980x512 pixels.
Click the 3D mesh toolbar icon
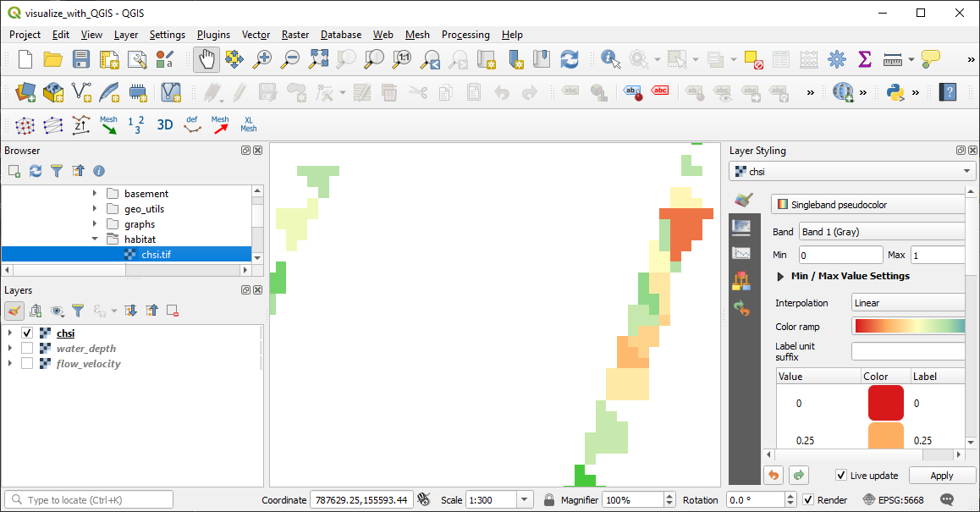165,124
